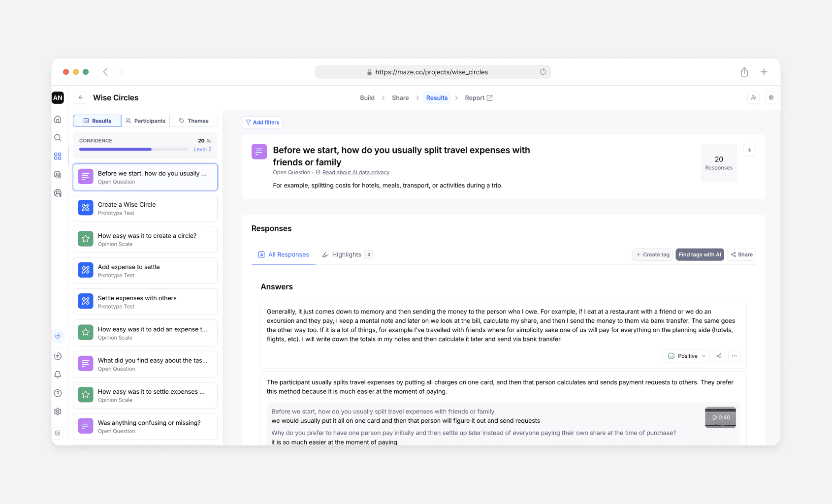This screenshot has height=504, width=832.
Task: Reload the page using refresh icon
Action: click(x=543, y=72)
